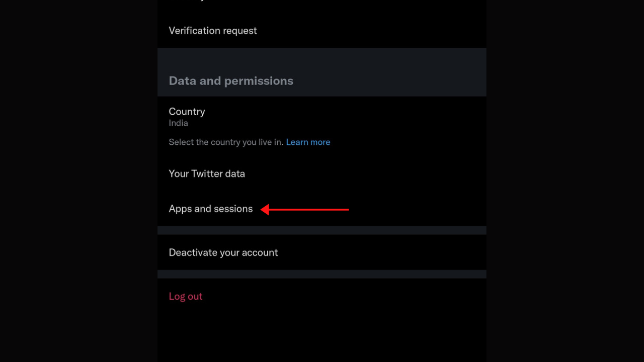Click the gray divider above Log out
The height and width of the screenshot is (362, 644).
click(321, 274)
